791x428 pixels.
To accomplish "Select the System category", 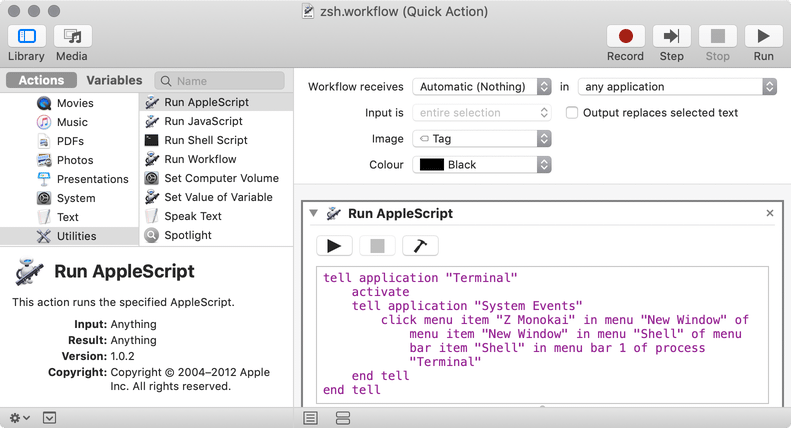I will (69, 198).
